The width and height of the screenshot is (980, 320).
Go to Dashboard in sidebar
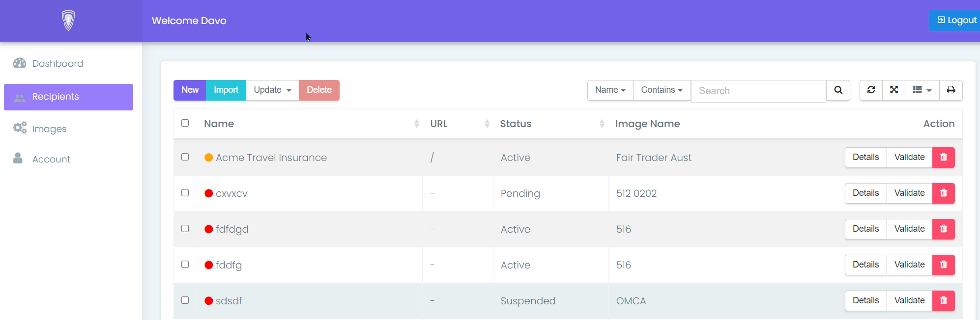coord(68,63)
